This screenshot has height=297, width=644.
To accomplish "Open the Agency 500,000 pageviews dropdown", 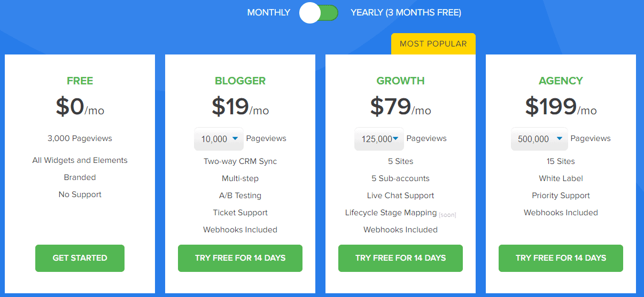I will (x=540, y=139).
